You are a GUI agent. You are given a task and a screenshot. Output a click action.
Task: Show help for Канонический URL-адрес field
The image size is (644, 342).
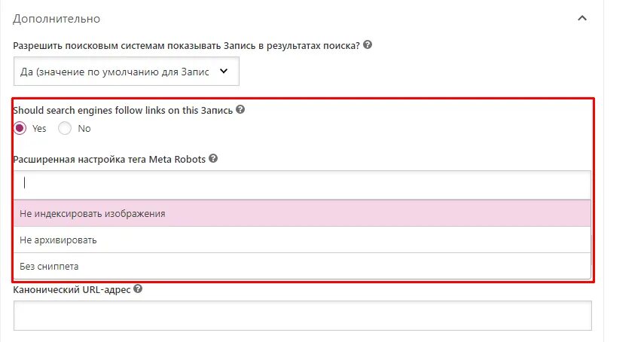(138, 289)
